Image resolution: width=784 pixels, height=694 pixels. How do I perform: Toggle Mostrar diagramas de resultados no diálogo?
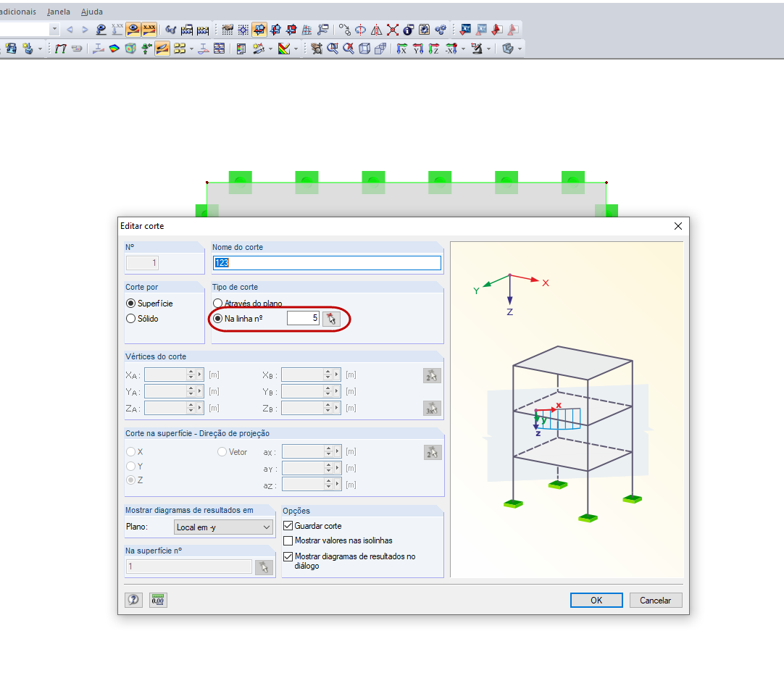(x=288, y=556)
